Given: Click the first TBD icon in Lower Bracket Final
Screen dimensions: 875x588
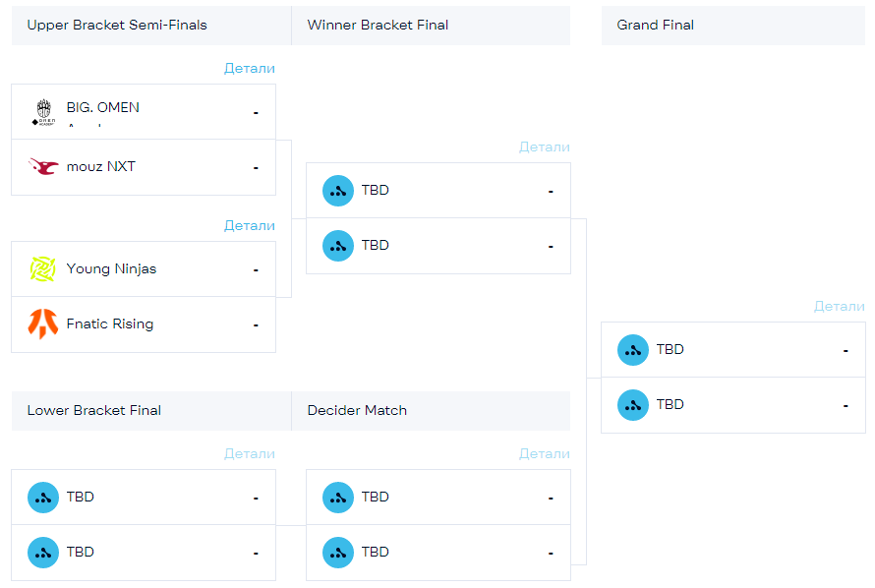Looking at the screenshot, I should [x=43, y=497].
